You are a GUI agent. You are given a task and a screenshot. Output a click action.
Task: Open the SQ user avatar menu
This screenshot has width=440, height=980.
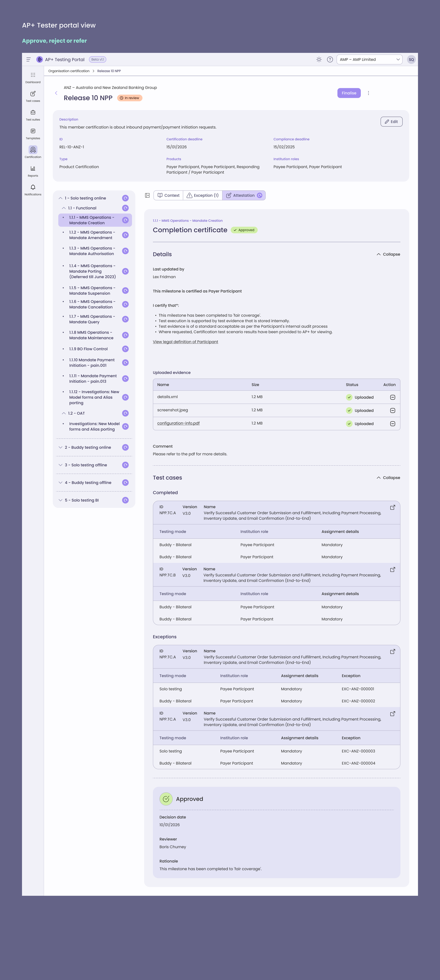411,59
